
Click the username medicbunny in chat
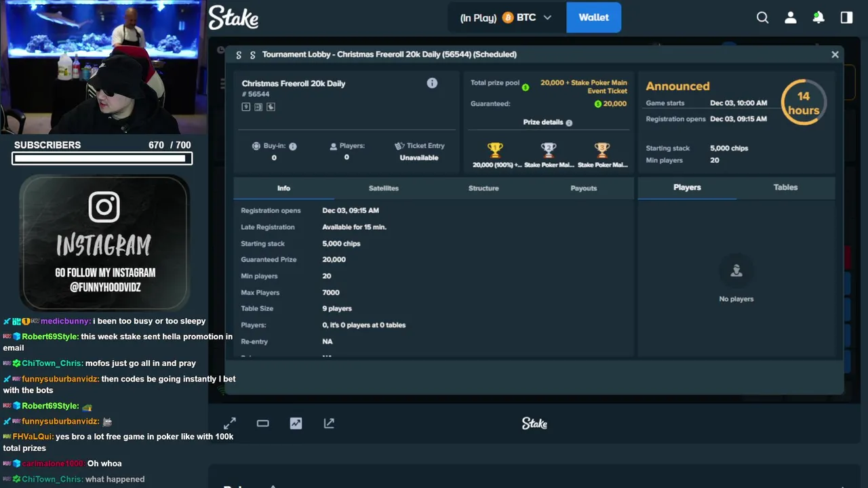(66, 321)
